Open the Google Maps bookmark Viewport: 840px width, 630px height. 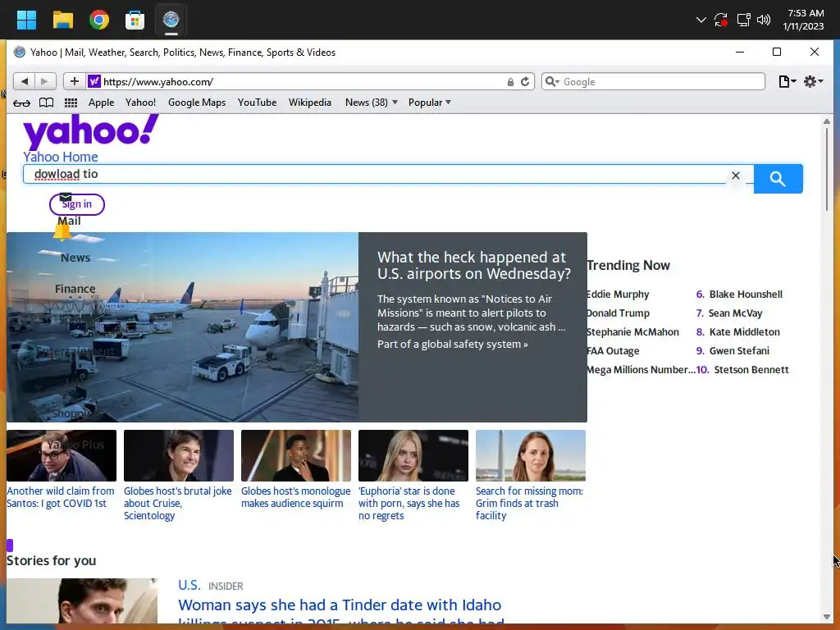[x=197, y=103]
